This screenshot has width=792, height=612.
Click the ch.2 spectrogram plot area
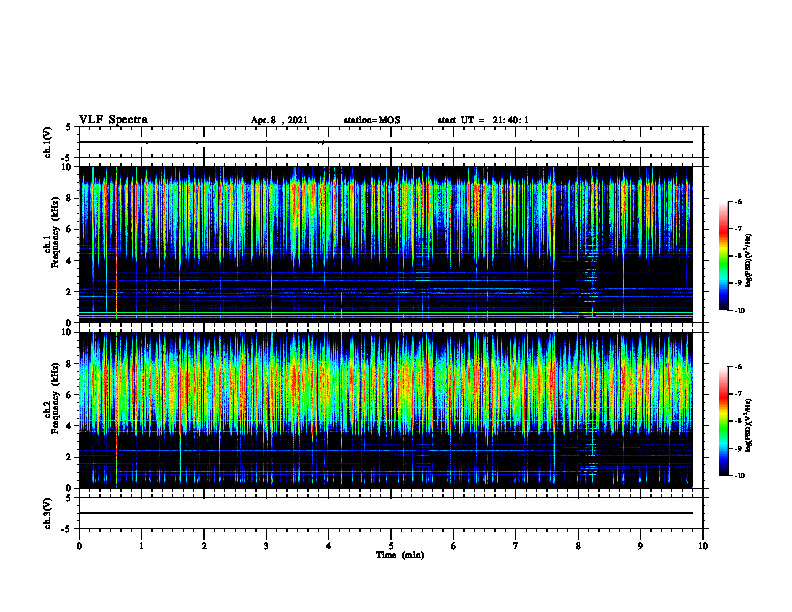tap(386, 410)
